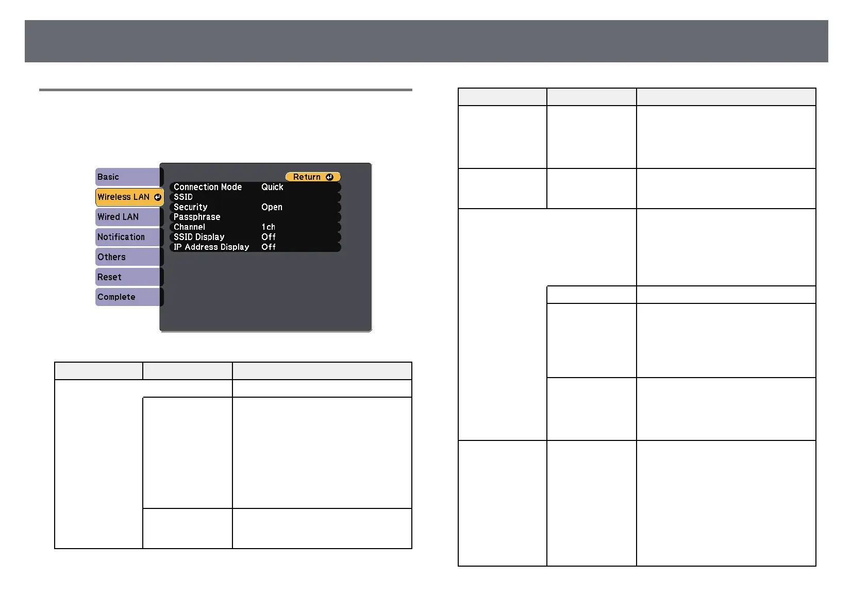The image size is (868, 613).
Task: Select the Passphrase setting row
Action: [255, 217]
